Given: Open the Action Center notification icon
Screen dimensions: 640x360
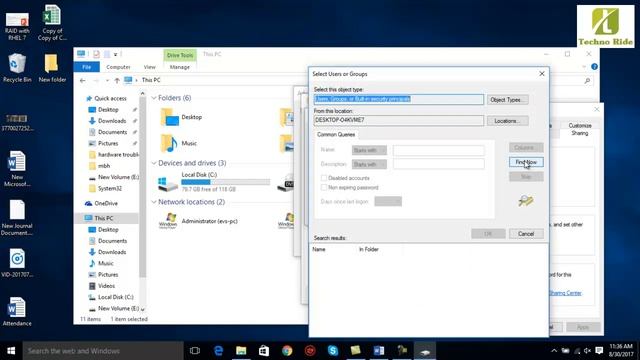Looking at the screenshot, I should [x=599, y=351].
